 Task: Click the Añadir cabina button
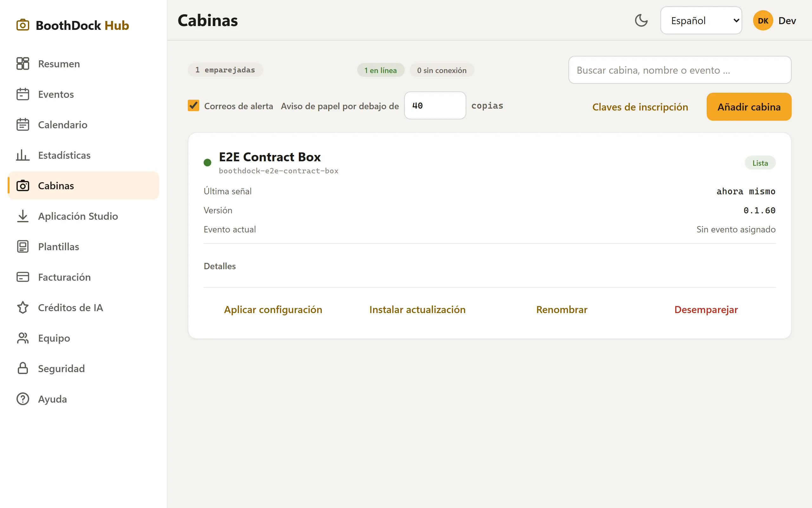click(749, 107)
